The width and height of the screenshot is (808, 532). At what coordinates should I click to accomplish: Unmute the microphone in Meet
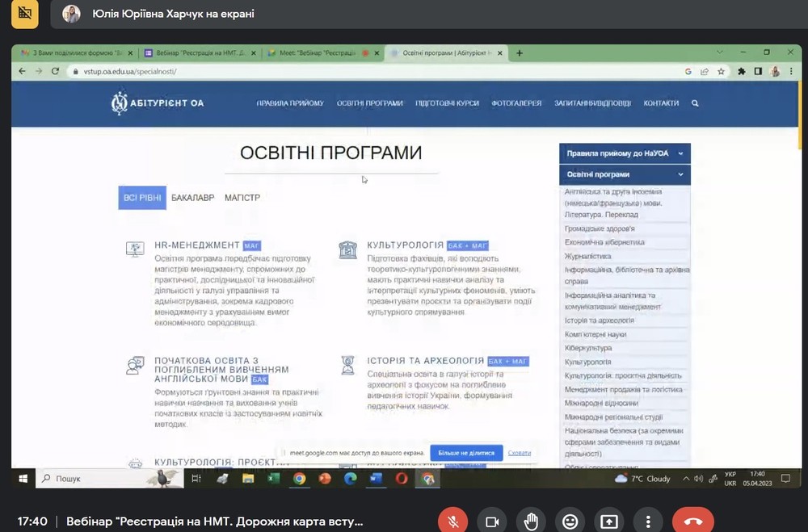(453, 521)
